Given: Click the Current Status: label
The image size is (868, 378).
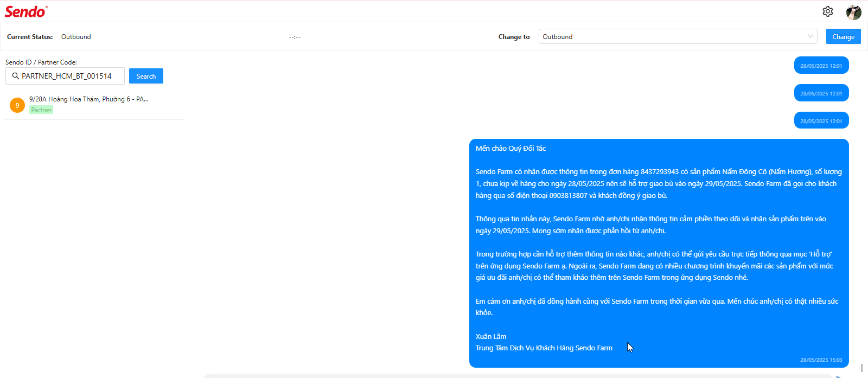Looking at the screenshot, I should 30,37.
